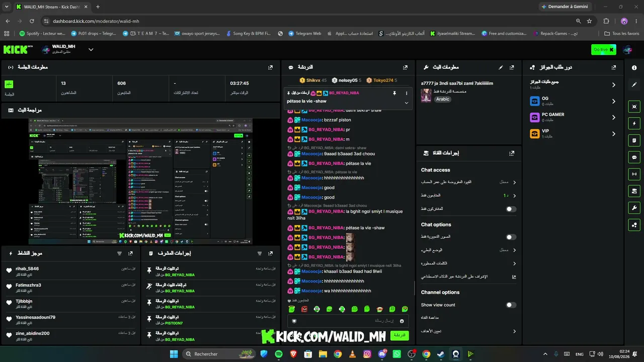The image size is (644, 362).
Task: Toggle the session info broadcast sidebar icon
Action: pos(634,174)
